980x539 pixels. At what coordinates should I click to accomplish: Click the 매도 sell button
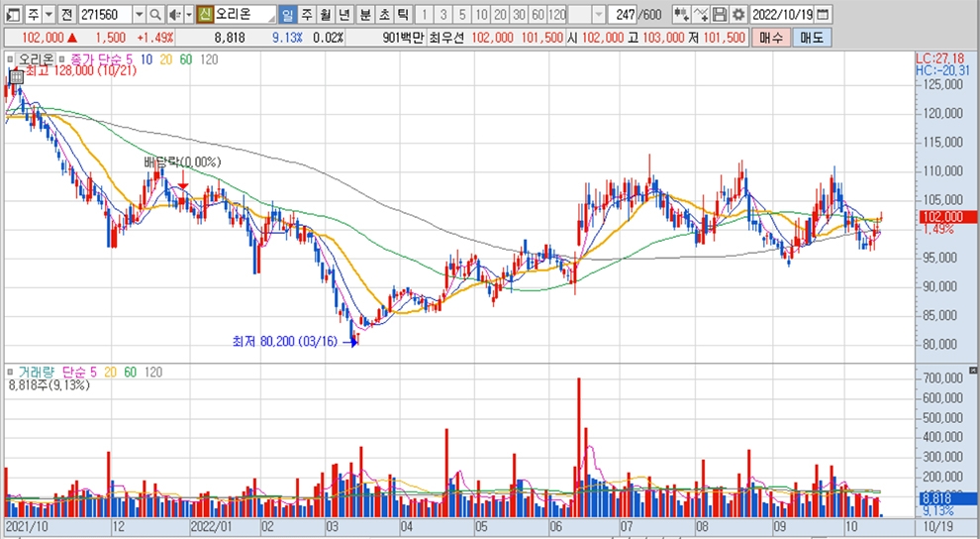pos(812,37)
